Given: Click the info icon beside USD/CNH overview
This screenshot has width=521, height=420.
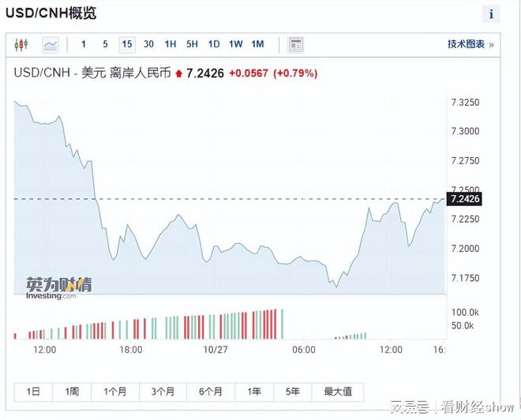Looking at the screenshot, I should (x=491, y=14).
